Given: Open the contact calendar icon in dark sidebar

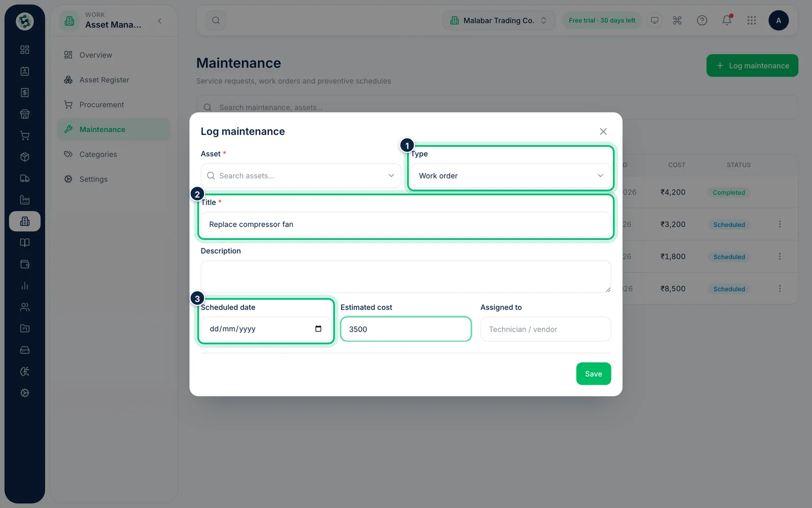Looking at the screenshot, I should [x=24, y=71].
